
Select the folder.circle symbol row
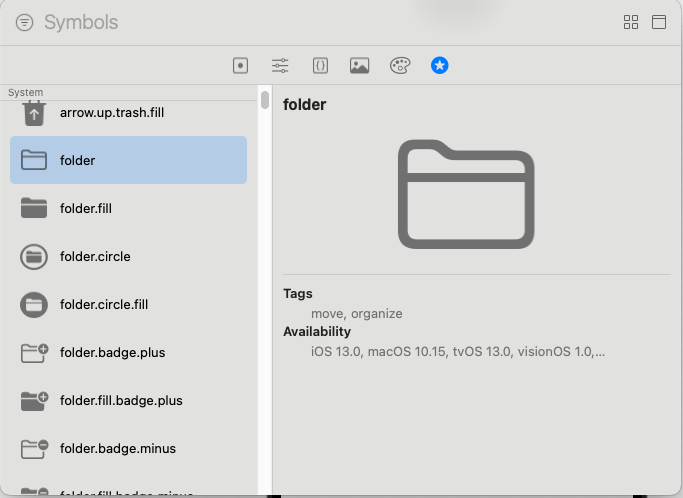coord(128,256)
